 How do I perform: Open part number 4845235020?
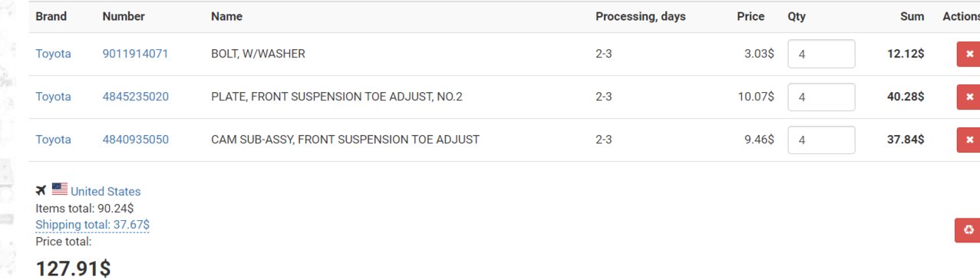136,97
